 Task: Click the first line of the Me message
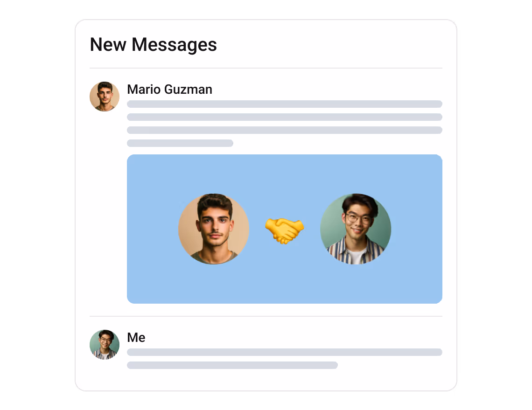285,352
